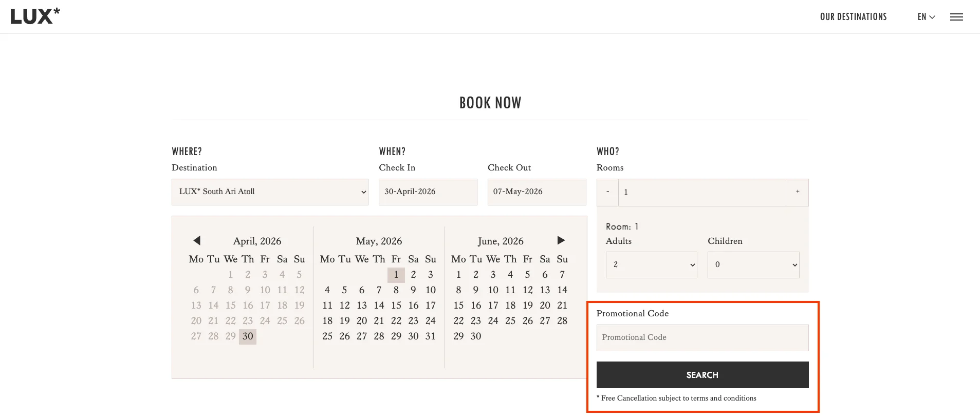Select May 18 in calendar
The image size is (980, 418).
[327, 321]
